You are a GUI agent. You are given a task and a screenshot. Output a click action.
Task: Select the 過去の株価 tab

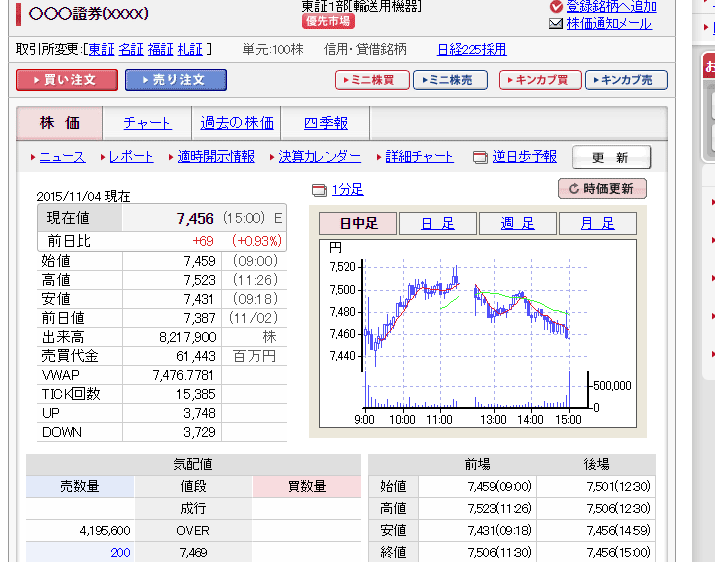tap(237, 123)
